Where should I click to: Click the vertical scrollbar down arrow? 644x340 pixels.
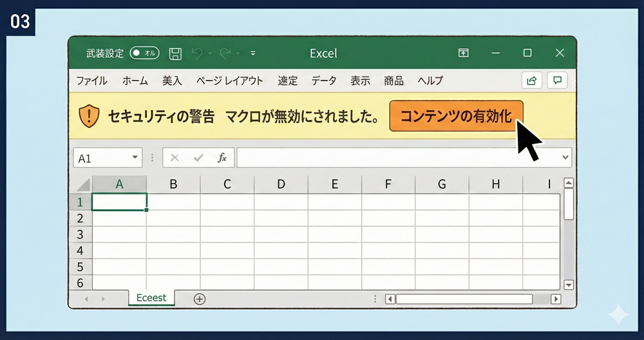pyautogui.click(x=568, y=284)
